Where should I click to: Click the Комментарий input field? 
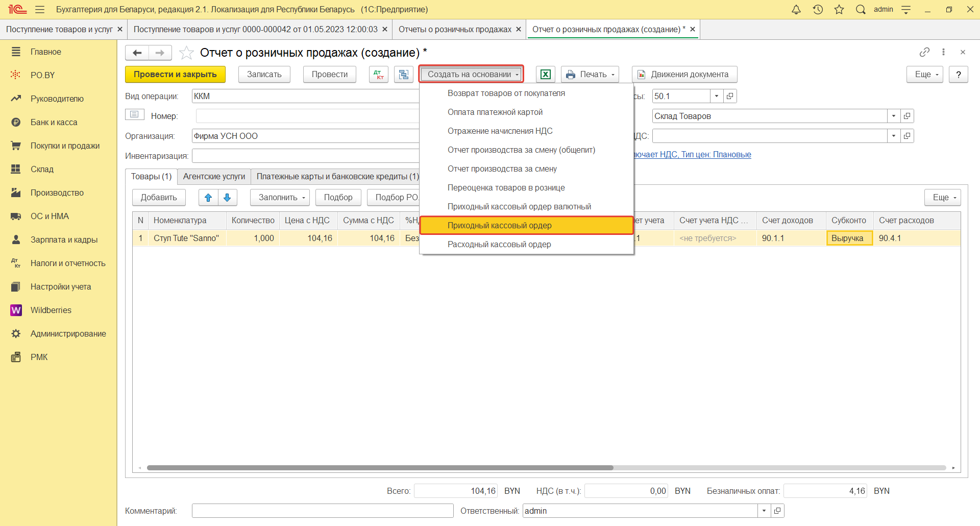[x=322, y=511]
